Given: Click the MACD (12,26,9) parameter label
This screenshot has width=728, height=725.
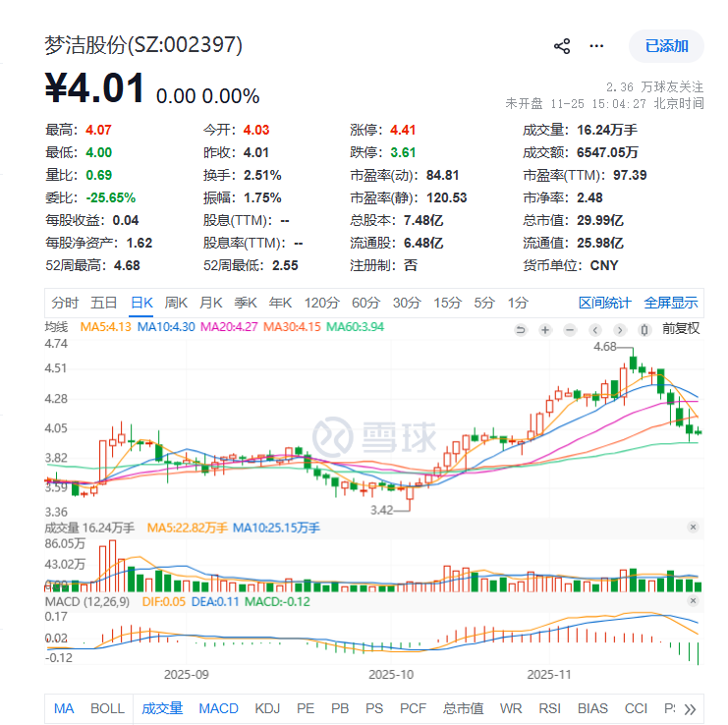Looking at the screenshot, I should 86,601.
